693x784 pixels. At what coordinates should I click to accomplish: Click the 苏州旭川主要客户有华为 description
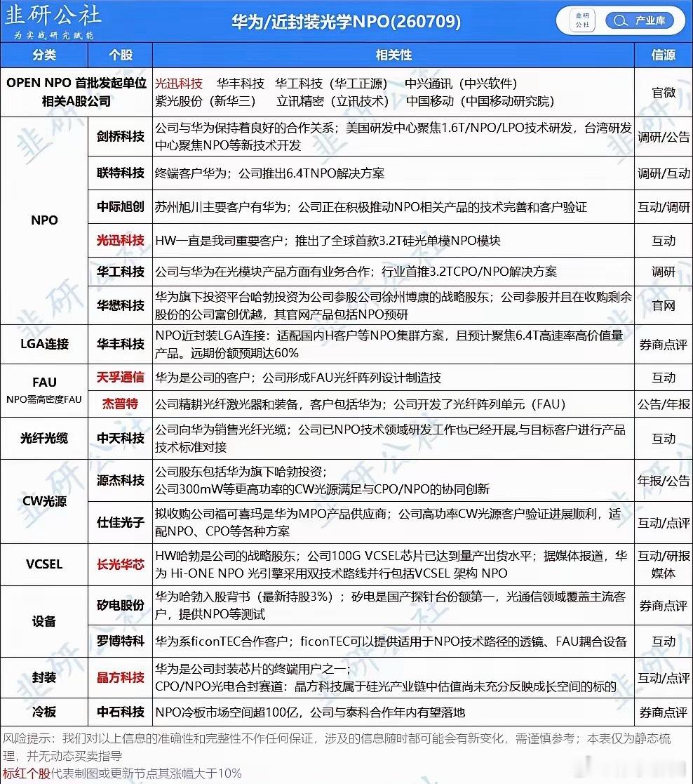371,207
